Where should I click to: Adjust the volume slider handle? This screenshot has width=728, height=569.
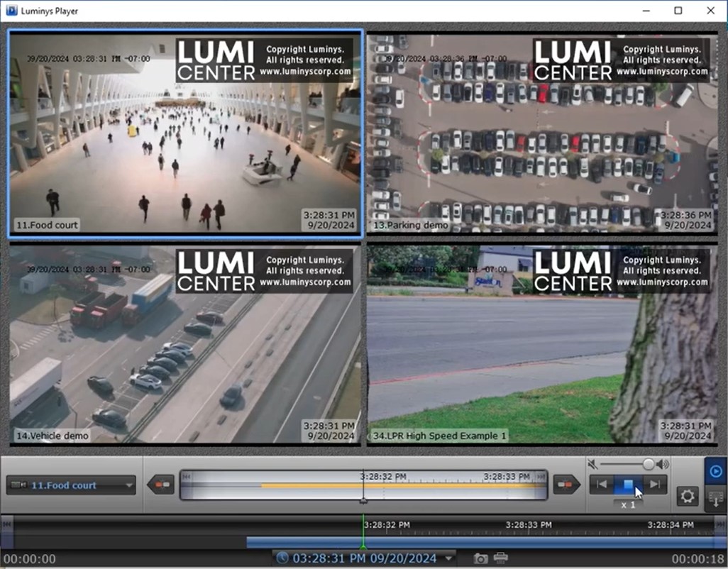649,464
